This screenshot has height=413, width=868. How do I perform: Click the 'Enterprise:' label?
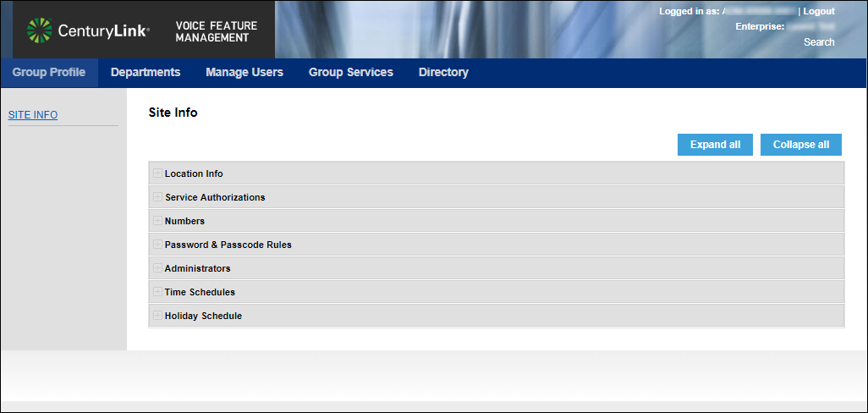pyautogui.click(x=761, y=26)
